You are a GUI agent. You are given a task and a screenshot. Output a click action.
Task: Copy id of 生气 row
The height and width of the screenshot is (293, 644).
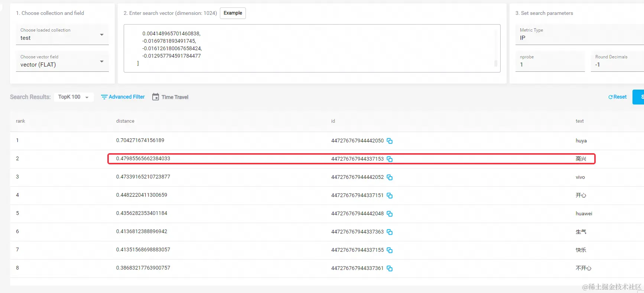[x=390, y=232]
